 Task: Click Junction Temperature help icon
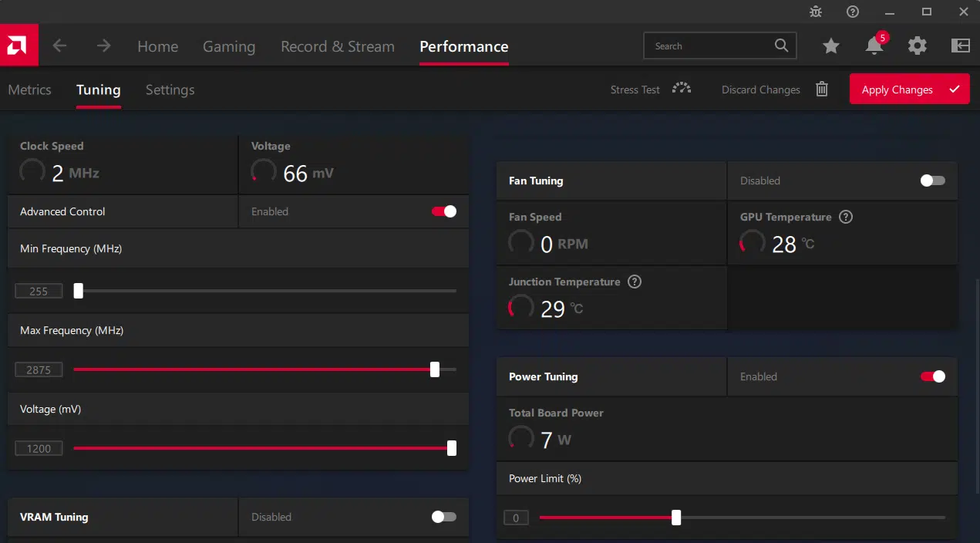pyautogui.click(x=635, y=282)
